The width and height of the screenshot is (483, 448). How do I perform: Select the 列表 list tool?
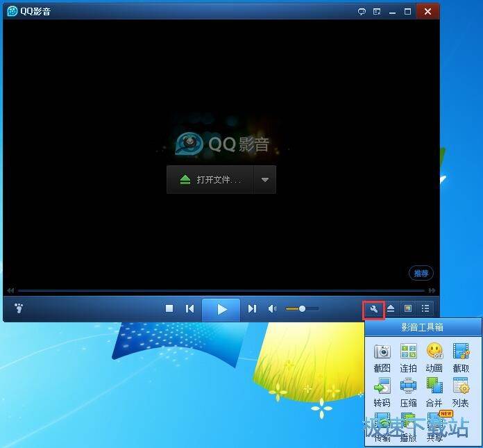click(x=461, y=392)
